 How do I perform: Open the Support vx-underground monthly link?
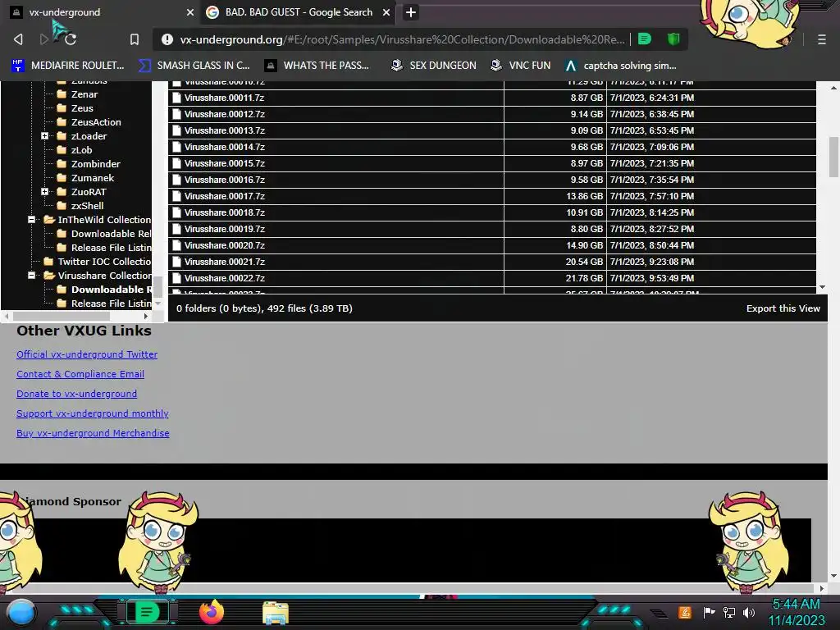point(92,413)
